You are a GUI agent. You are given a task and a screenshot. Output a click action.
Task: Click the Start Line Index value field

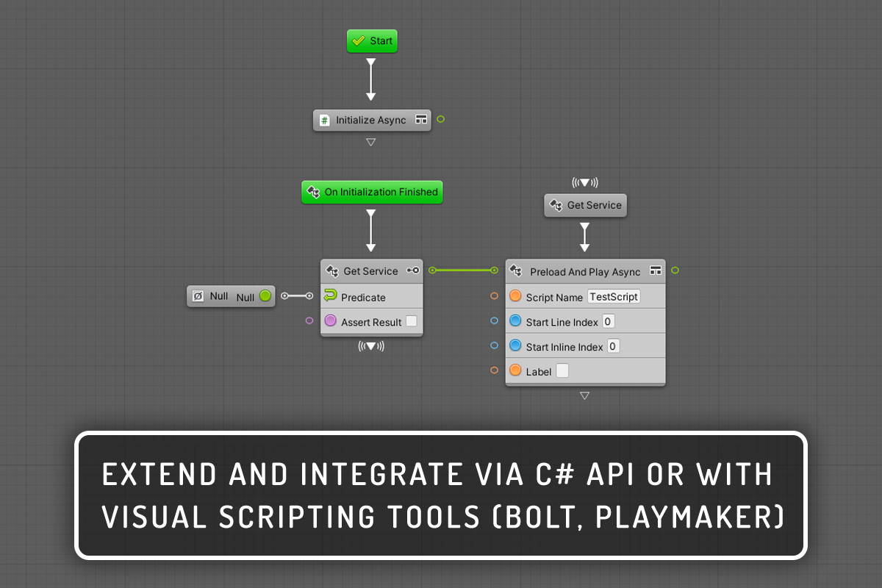[x=608, y=321]
